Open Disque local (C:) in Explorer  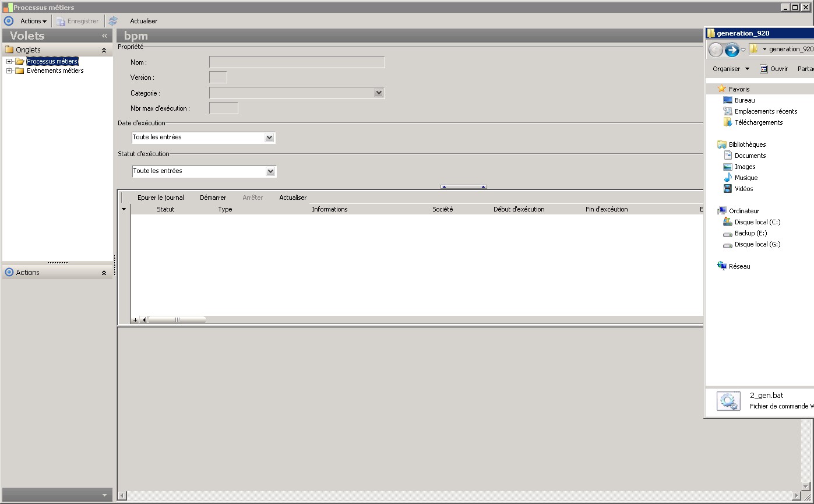click(x=757, y=222)
